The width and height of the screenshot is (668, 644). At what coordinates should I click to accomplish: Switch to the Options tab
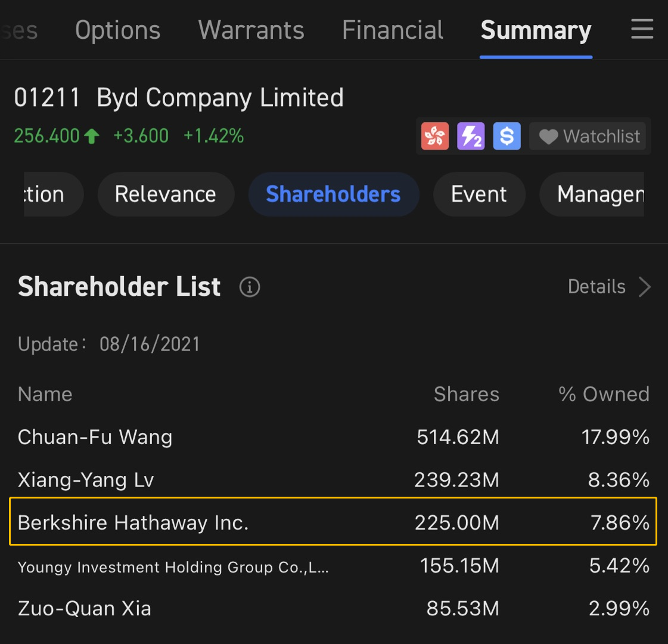(x=117, y=30)
